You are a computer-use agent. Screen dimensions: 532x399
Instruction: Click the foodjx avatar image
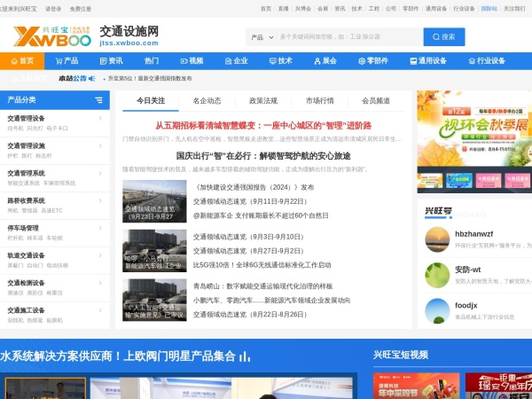437,310
